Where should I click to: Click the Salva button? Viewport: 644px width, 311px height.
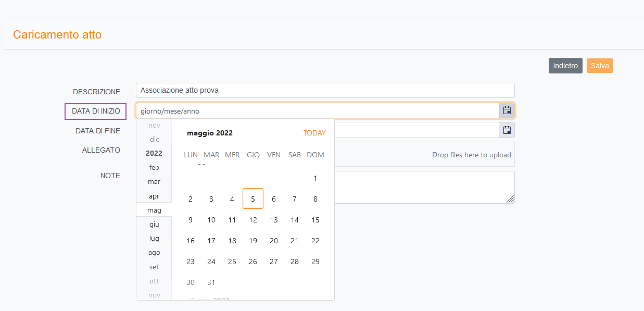pyautogui.click(x=600, y=66)
